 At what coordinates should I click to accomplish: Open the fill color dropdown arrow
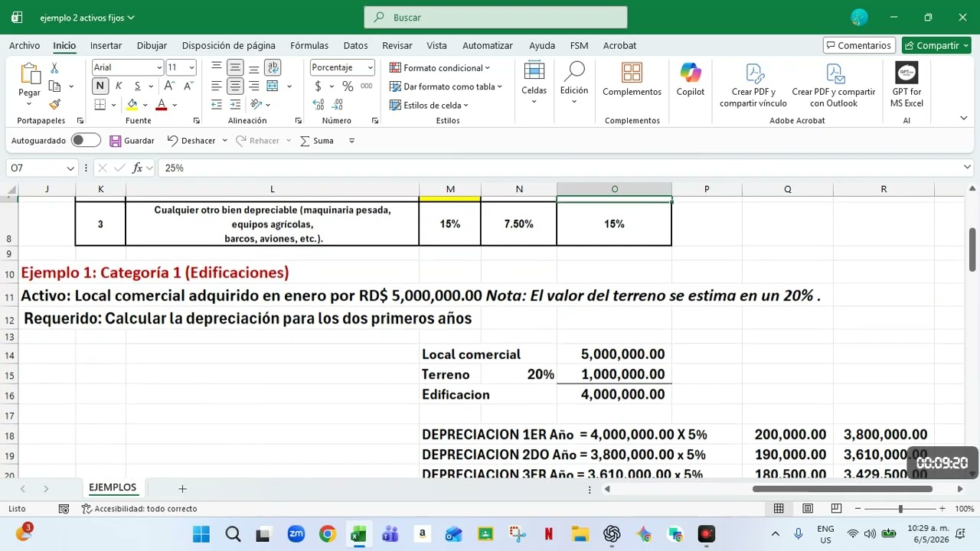click(145, 105)
